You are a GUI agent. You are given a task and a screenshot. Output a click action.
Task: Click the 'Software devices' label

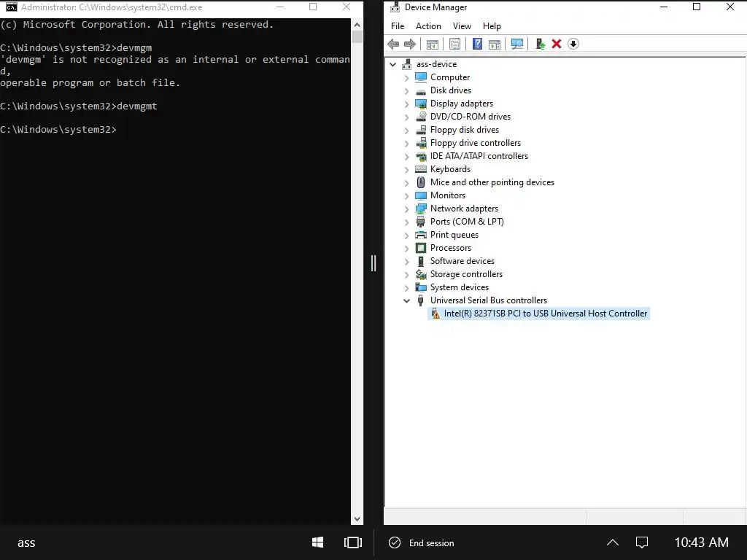click(462, 261)
